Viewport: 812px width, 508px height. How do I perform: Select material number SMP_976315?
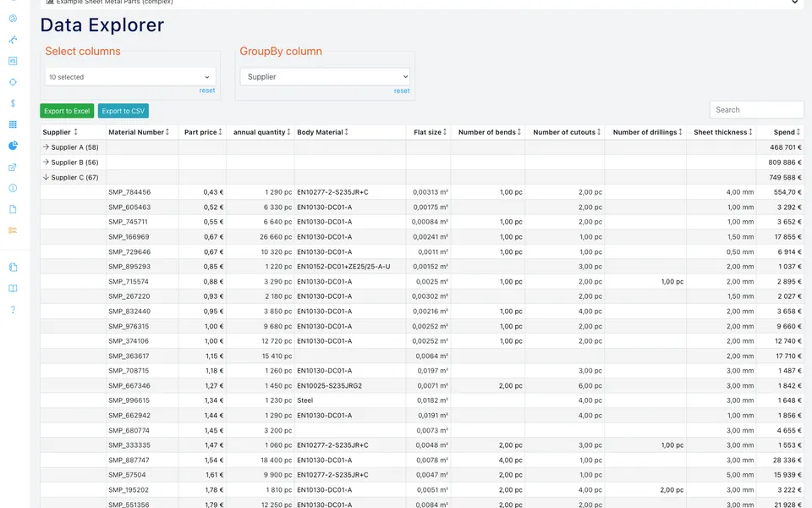click(x=129, y=327)
